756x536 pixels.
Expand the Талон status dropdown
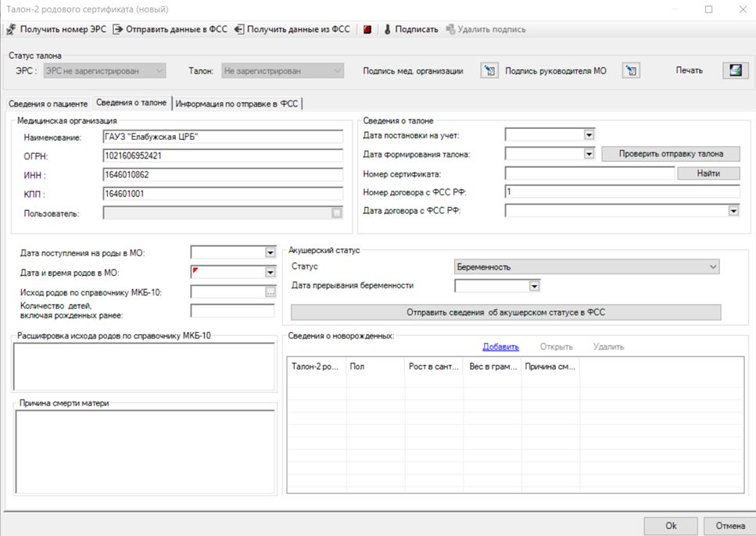click(x=338, y=71)
